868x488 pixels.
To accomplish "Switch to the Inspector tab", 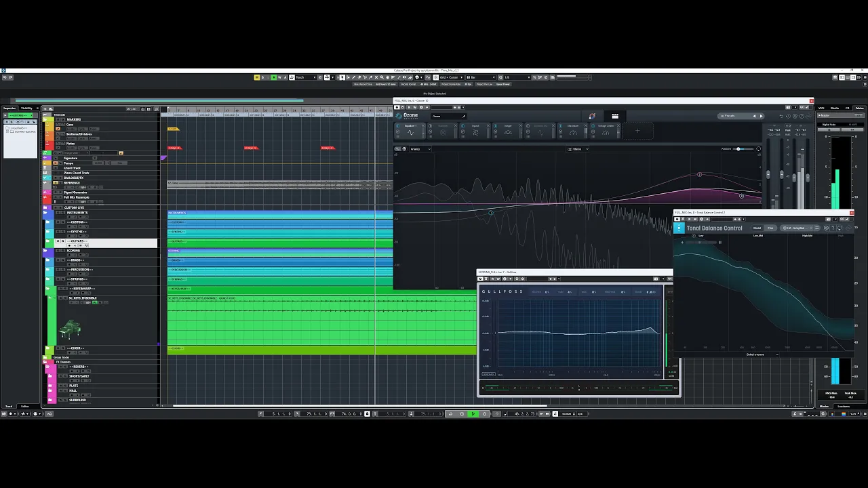I will (x=9, y=108).
